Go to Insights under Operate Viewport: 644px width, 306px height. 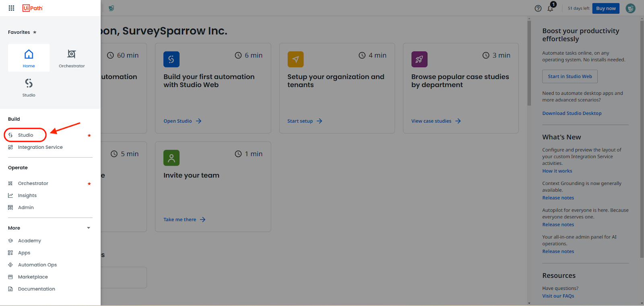click(x=27, y=195)
